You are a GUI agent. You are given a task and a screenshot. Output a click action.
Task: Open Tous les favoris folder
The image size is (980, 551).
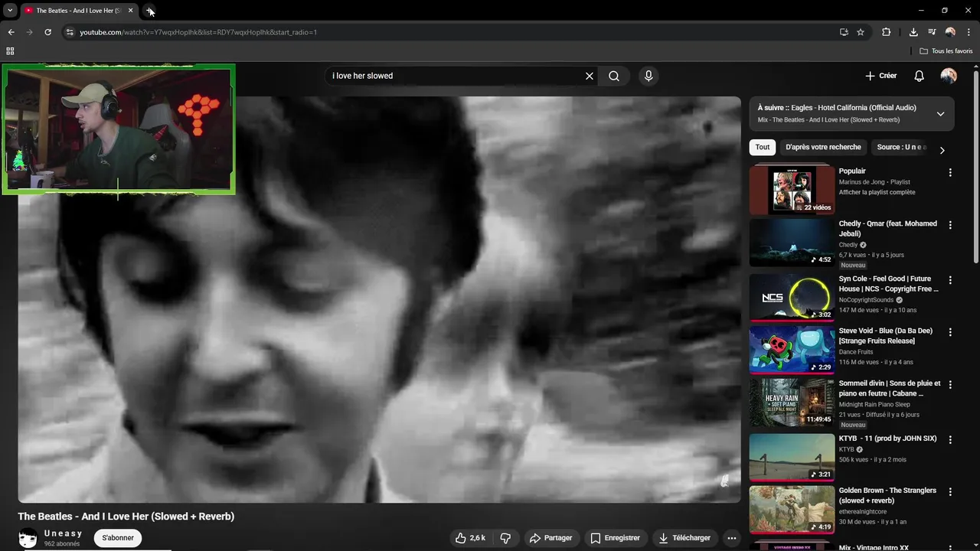[x=946, y=51]
